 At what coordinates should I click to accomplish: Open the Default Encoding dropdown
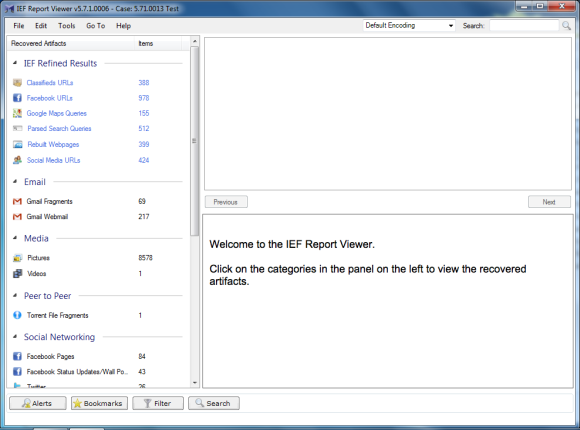[x=409, y=26]
